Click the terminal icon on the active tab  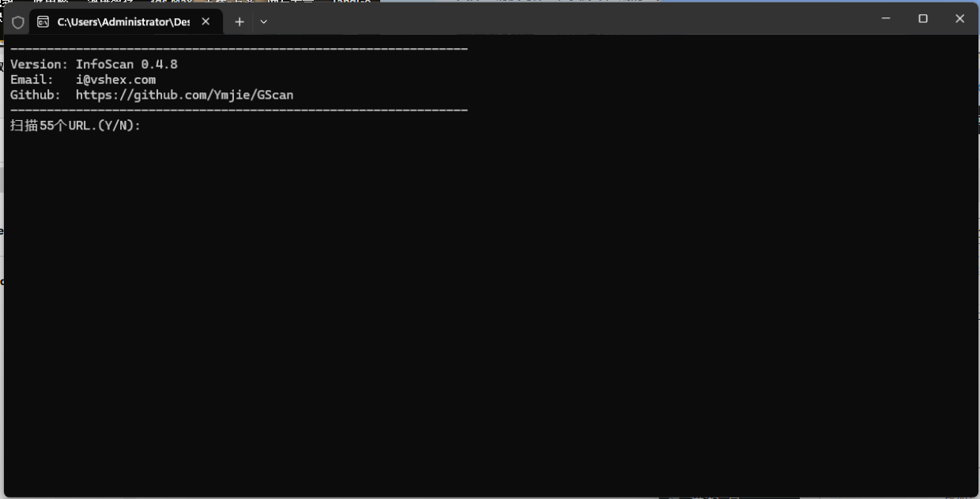[43, 22]
